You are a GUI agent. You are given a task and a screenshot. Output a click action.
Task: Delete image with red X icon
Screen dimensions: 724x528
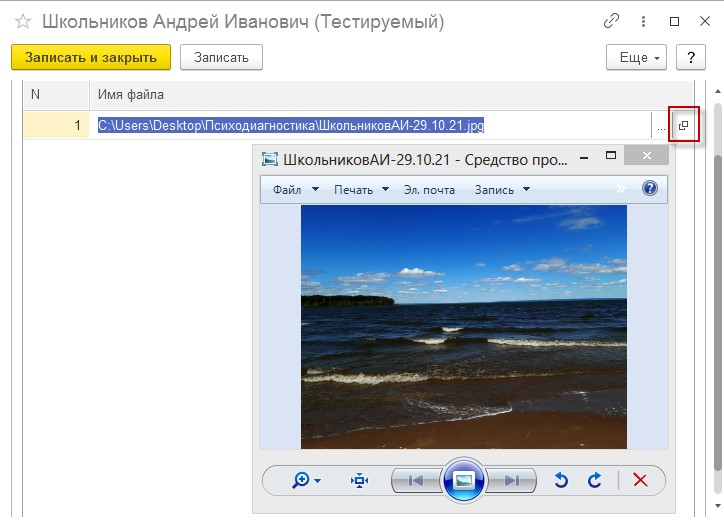click(x=640, y=480)
